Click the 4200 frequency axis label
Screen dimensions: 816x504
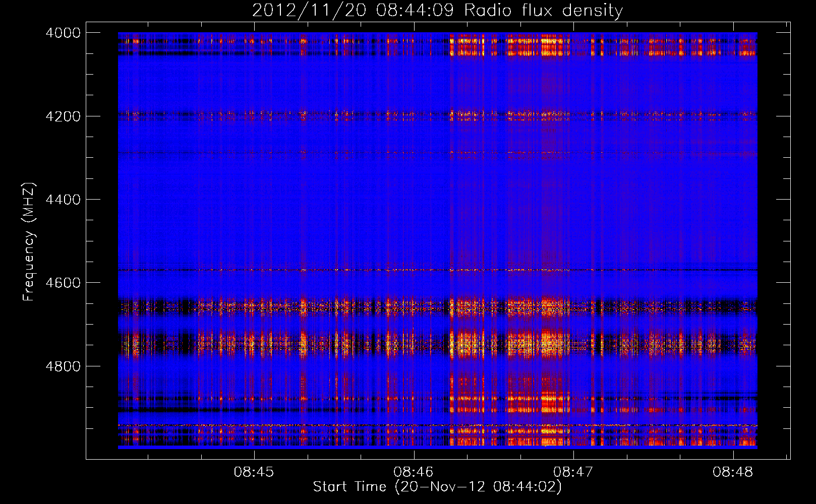click(x=63, y=116)
